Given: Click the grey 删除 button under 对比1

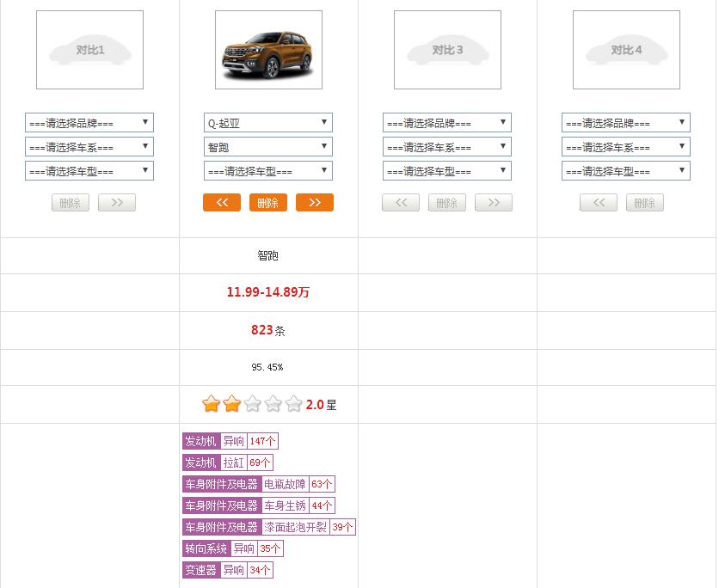Looking at the screenshot, I should [71, 203].
